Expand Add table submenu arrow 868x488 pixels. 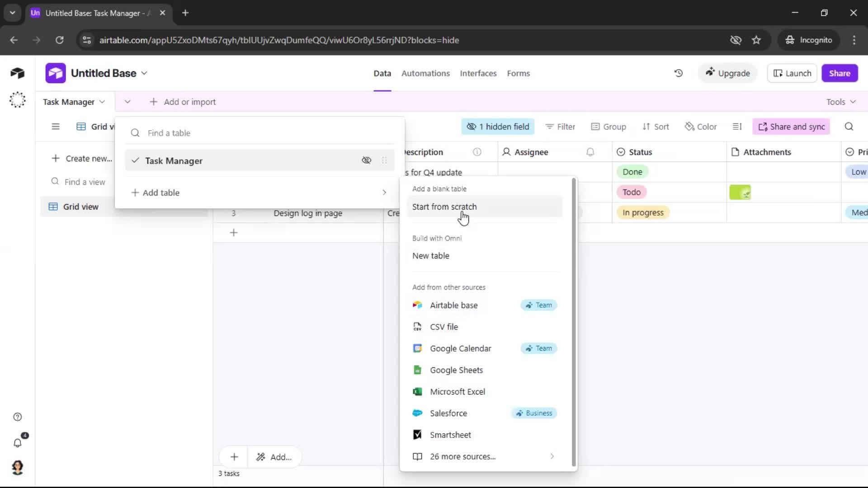click(x=384, y=192)
